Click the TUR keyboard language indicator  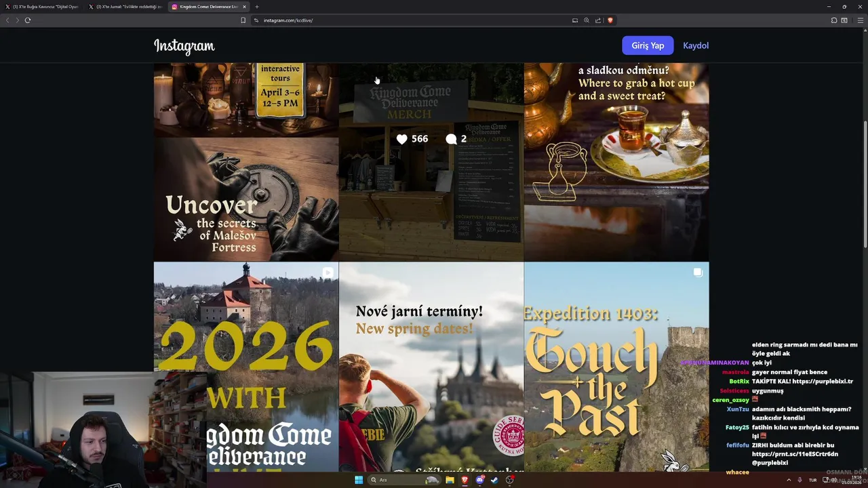[812, 480]
